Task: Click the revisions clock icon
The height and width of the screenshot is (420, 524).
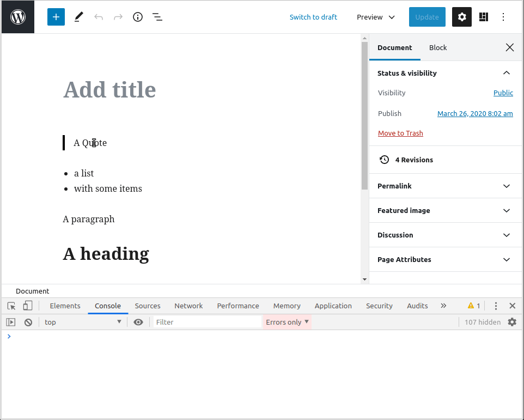Action: click(385, 160)
